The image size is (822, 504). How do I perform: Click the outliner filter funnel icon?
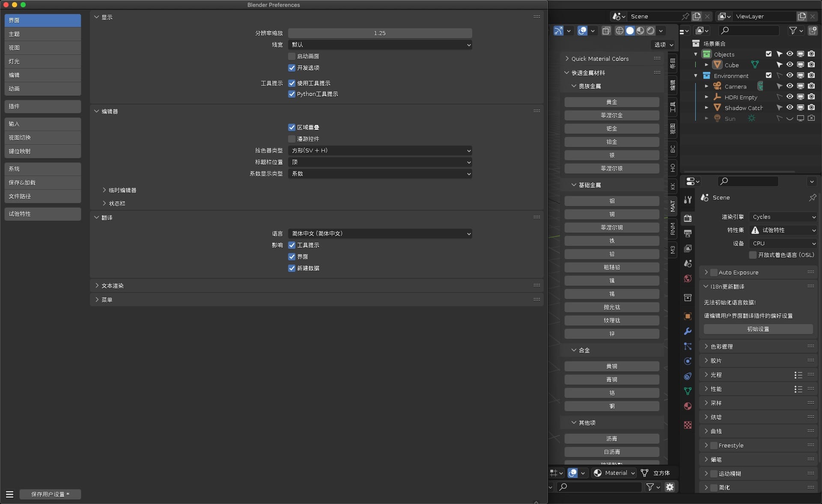793,30
